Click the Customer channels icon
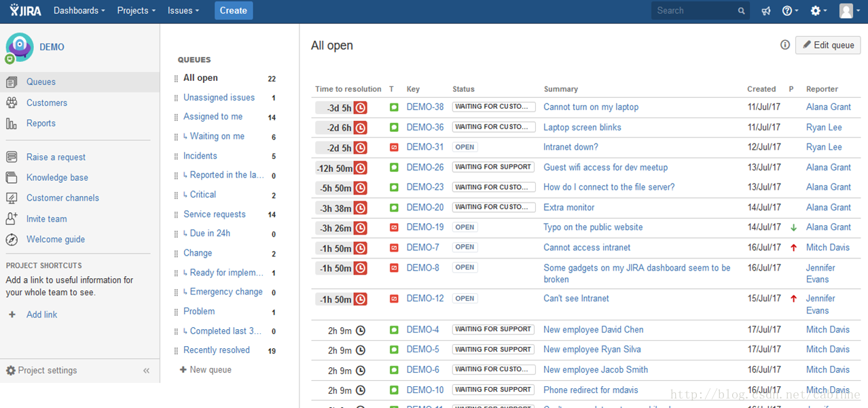 click(x=12, y=198)
